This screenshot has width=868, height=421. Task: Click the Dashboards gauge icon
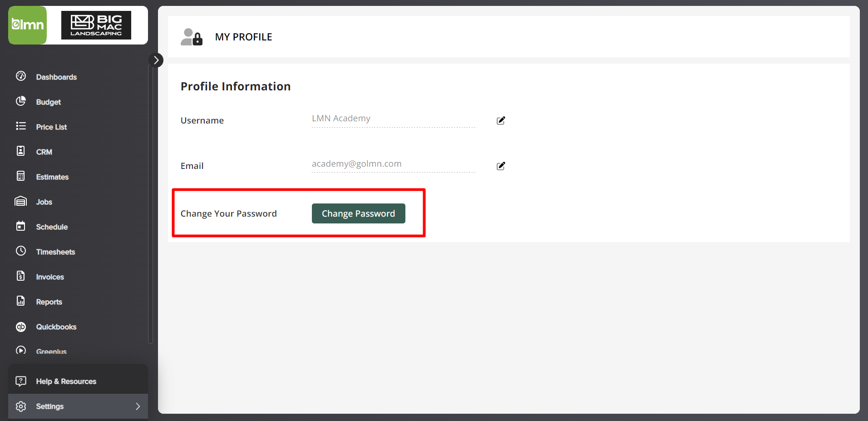pyautogui.click(x=21, y=76)
